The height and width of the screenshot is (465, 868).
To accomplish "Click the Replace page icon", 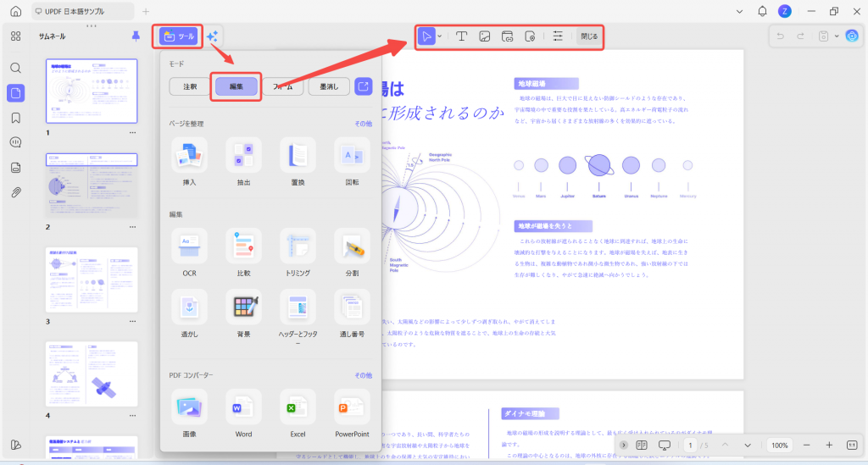I will click(298, 155).
